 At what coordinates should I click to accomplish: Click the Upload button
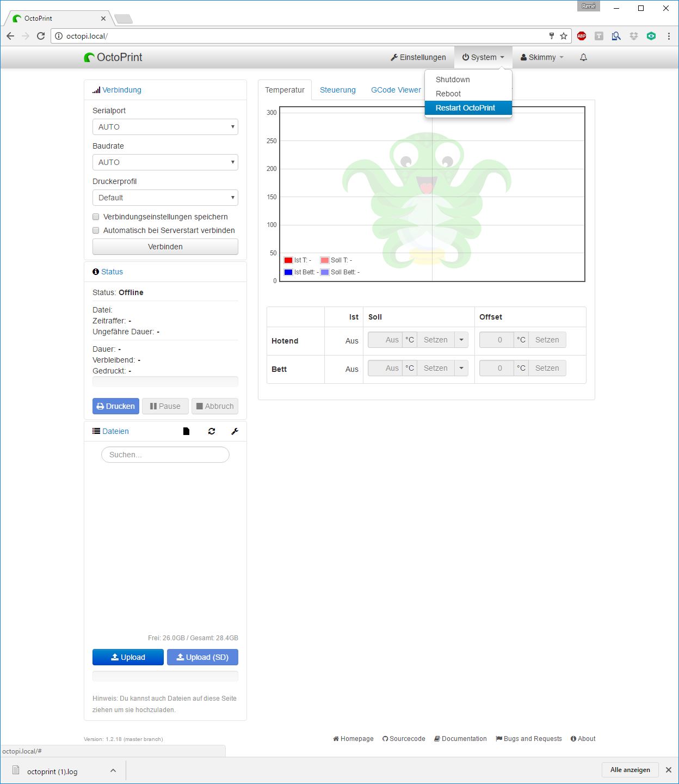(128, 657)
